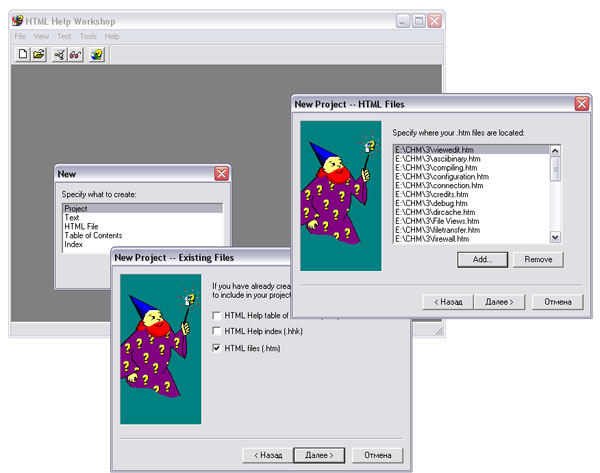Click the View compiled file glasses icon
The width and height of the screenshot is (600, 473).
[75, 54]
